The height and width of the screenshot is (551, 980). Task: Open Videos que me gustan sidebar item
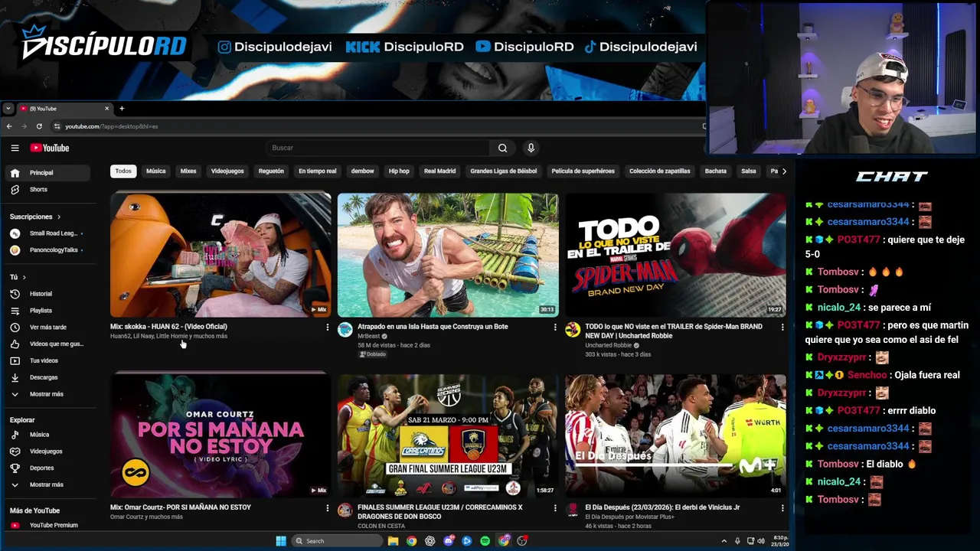point(46,344)
